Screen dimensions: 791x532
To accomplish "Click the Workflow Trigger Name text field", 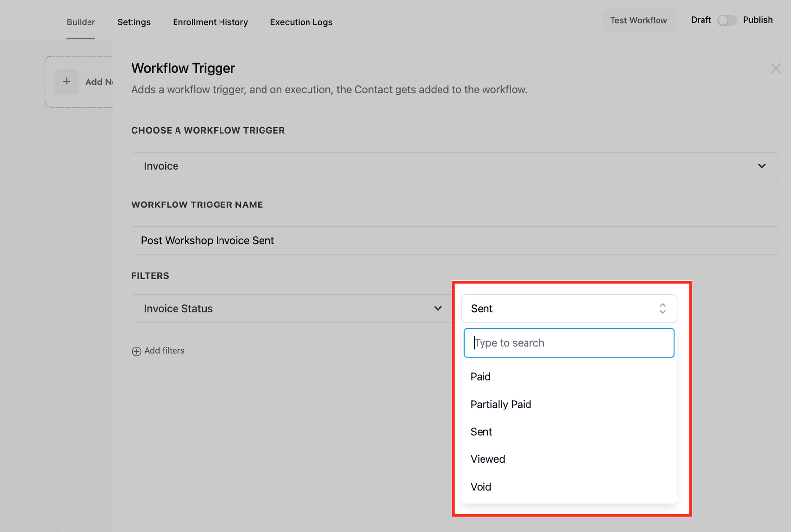I will pyautogui.click(x=455, y=241).
